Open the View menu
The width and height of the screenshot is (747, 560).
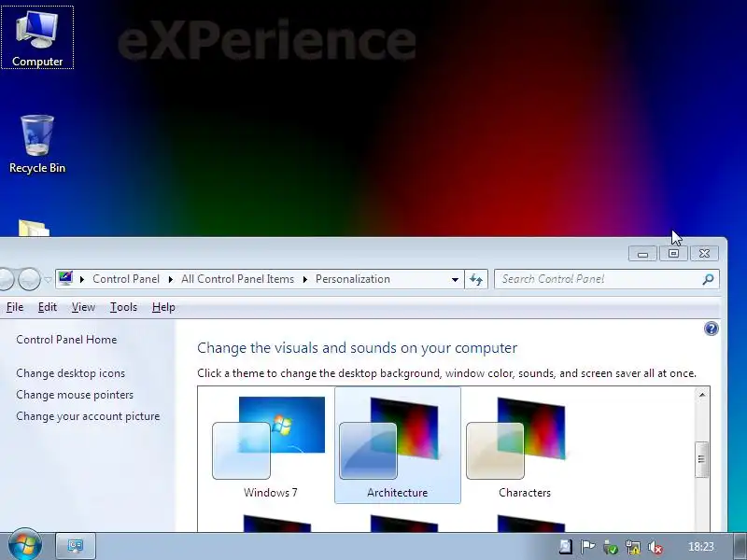[x=83, y=307]
